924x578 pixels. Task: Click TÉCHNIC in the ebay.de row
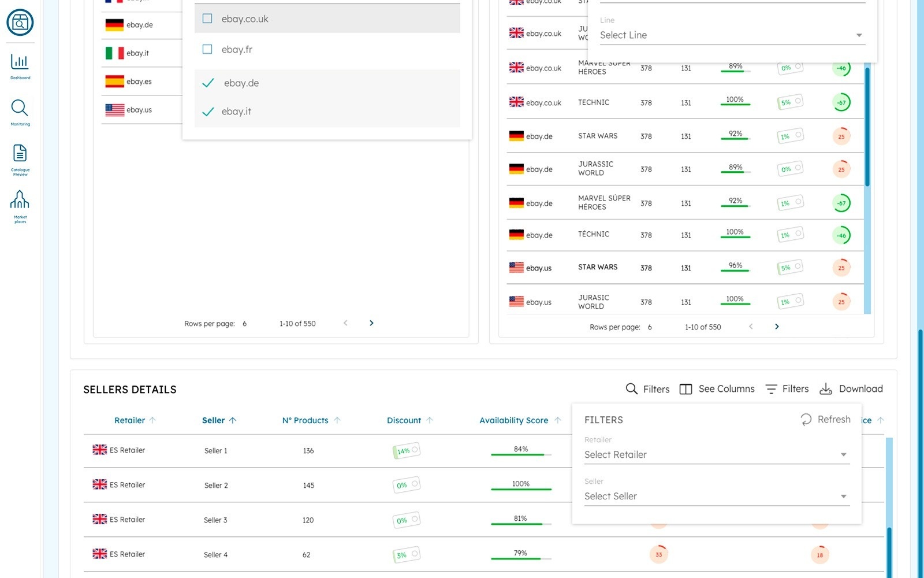(593, 234)
